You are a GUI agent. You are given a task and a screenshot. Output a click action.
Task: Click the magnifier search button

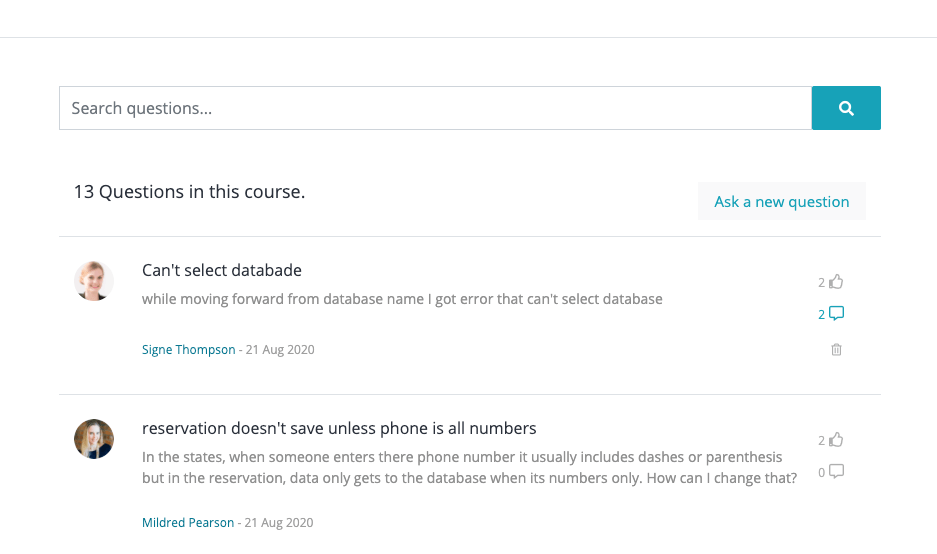[x=845, y=108]
